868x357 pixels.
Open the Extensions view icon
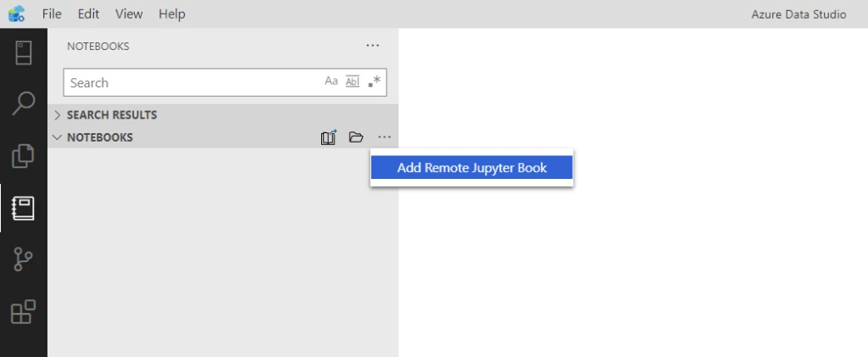(23, 312)
